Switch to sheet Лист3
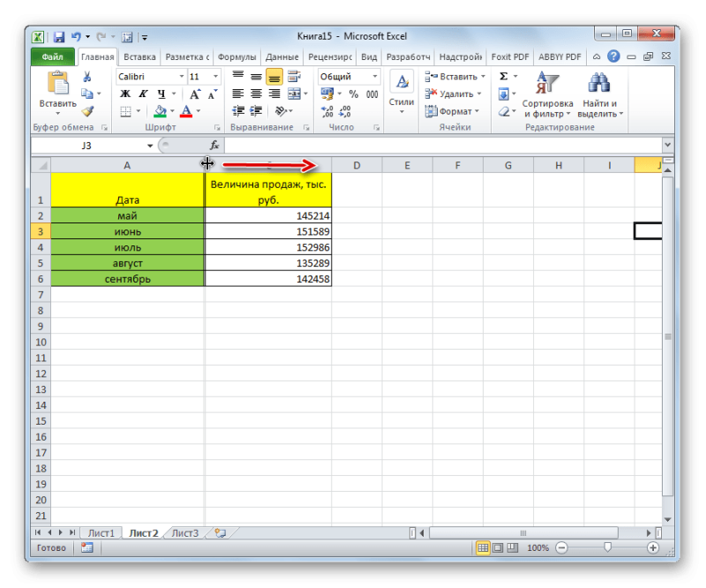Viewport: 706px width, 588px height. (185, 533)
